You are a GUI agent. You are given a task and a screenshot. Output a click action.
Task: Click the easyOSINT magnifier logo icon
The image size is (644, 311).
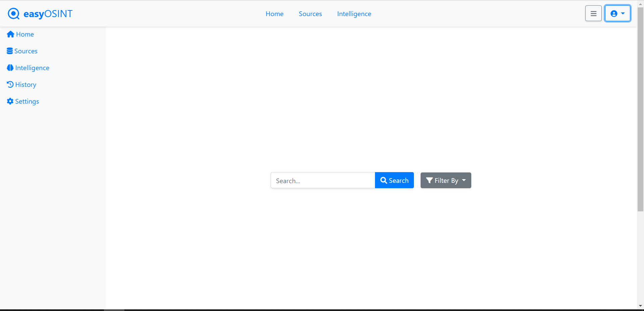(13, 13)
